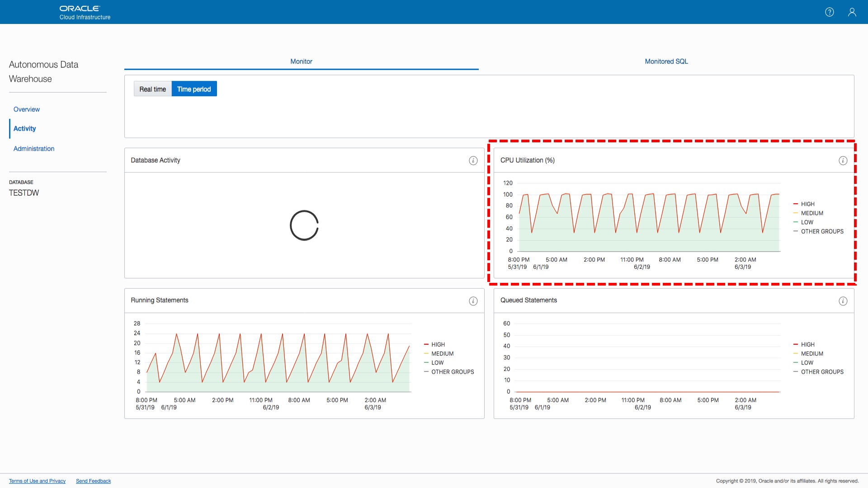Image resolution: width=868 pixels, height=488 pixels.
Task: Click CPU Utilization info icon
Action: (x=843, y=161)
